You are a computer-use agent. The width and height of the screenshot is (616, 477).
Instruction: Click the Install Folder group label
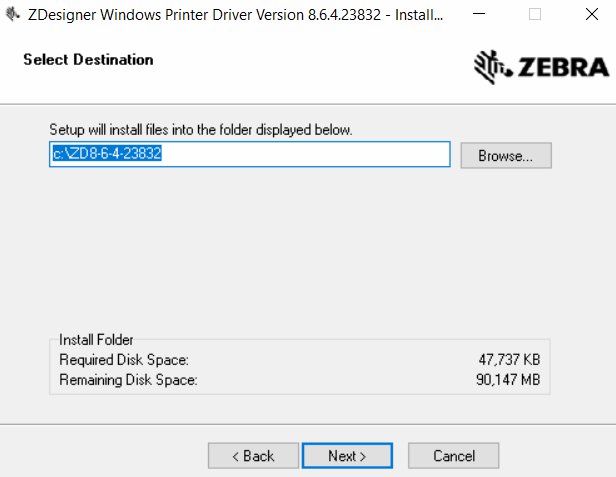pyautogui.click(x=96, y=340)
